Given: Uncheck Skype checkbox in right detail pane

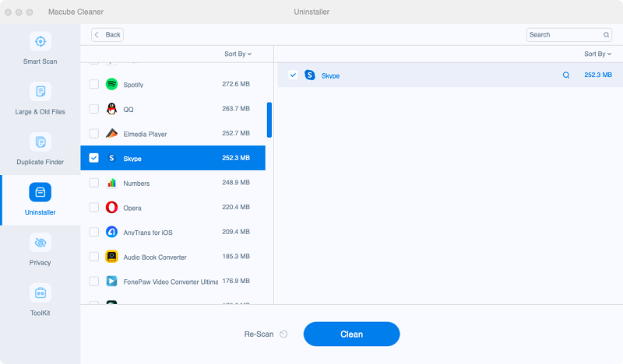Looking at the screenshot, I should [x=293, y=75].
